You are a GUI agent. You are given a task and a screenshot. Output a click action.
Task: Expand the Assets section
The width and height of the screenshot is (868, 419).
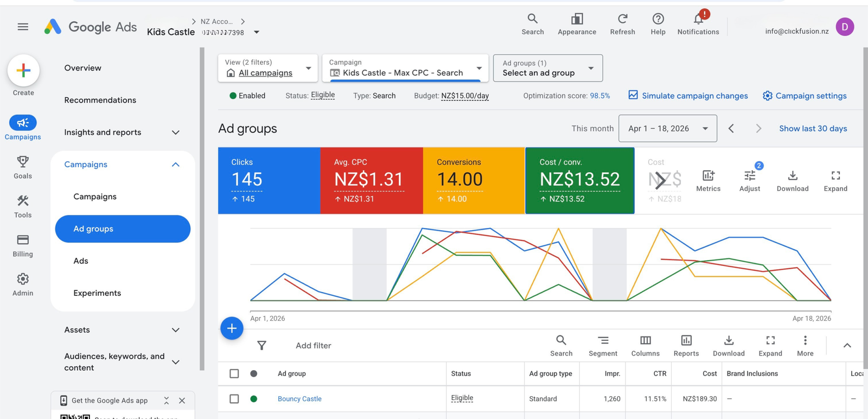click(x=175, y=330)
